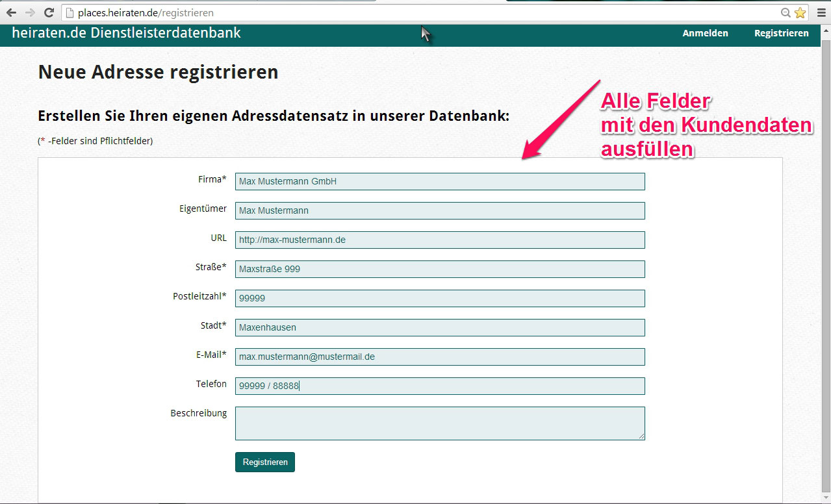Select the Eigentümer input field

click(440, 211)
